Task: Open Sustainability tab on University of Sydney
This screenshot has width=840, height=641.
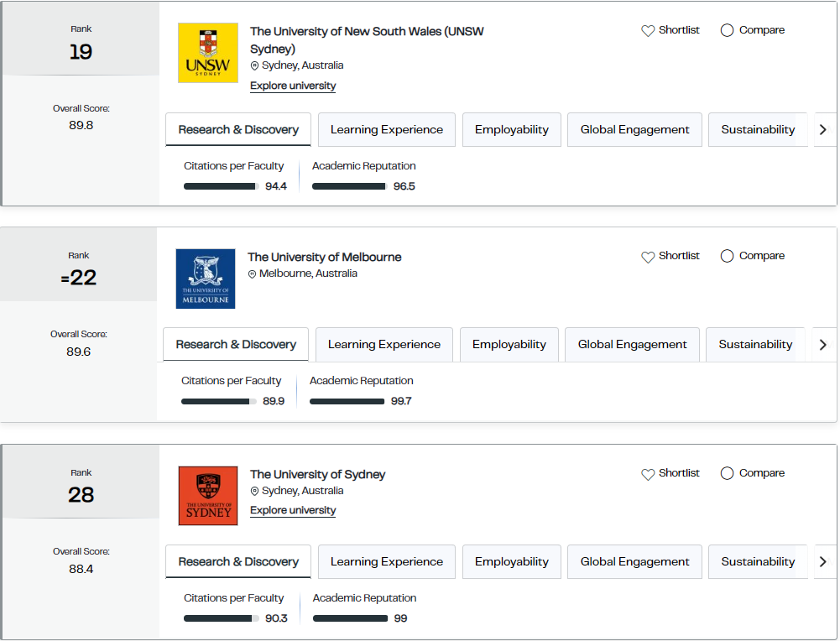Action: (758, 561)
